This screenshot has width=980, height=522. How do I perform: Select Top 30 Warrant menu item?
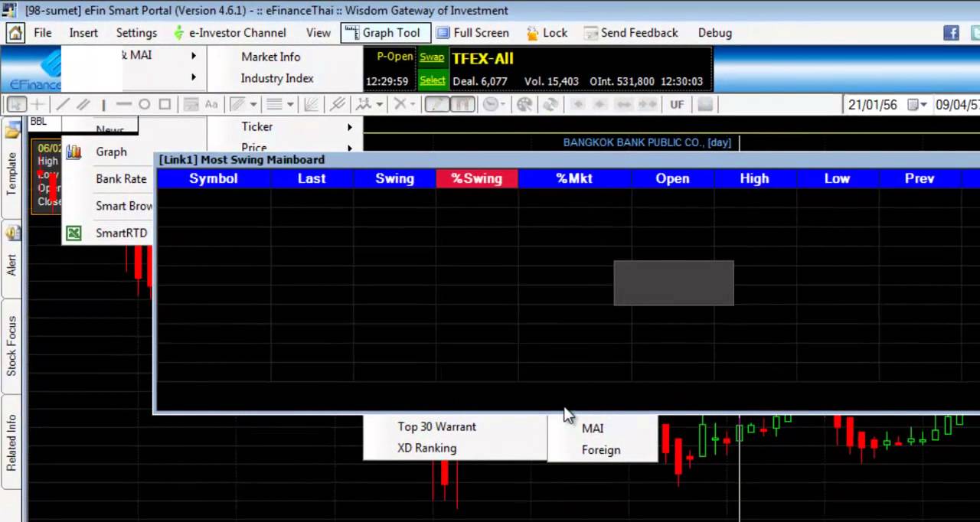click(436, 426)
